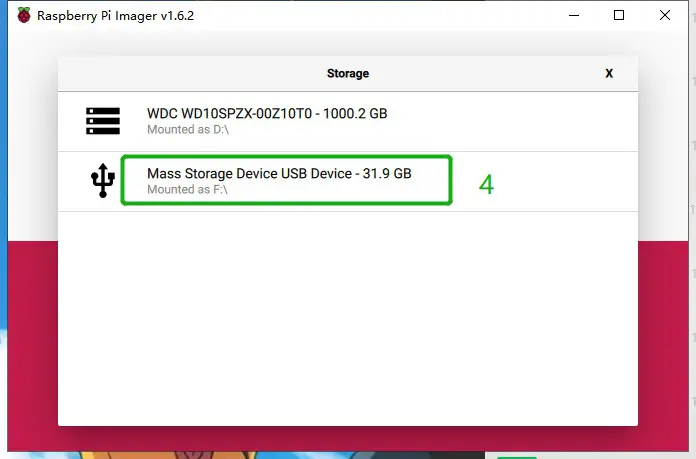The width and height of the screenshot is (696, 459).
Task: Choose WDC WD10SPZX 1000.2 GB drive
Action: 267,114
